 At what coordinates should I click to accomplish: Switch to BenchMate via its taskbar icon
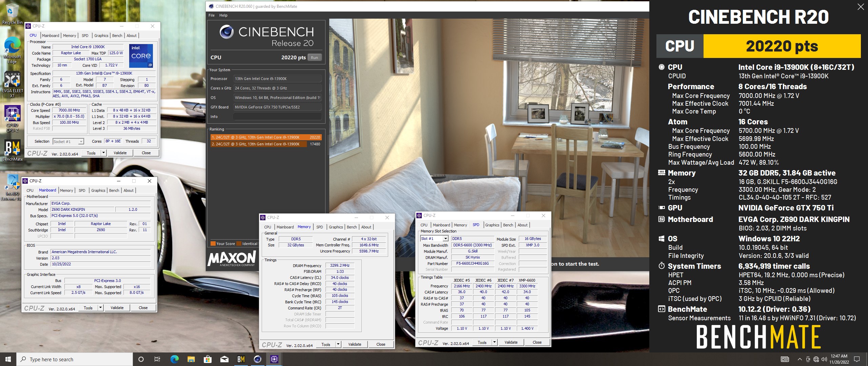[241, 359]
